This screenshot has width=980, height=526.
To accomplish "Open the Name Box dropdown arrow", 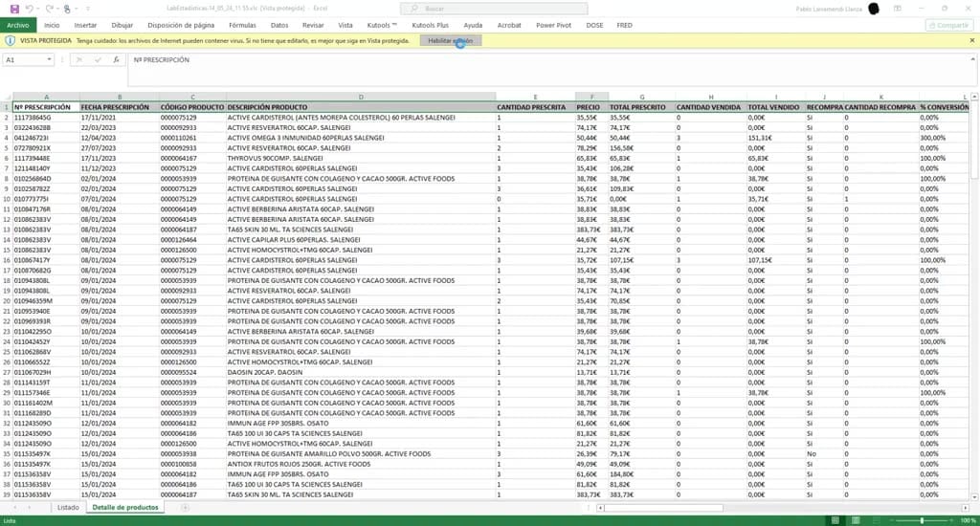I will [x=49, y=59].
